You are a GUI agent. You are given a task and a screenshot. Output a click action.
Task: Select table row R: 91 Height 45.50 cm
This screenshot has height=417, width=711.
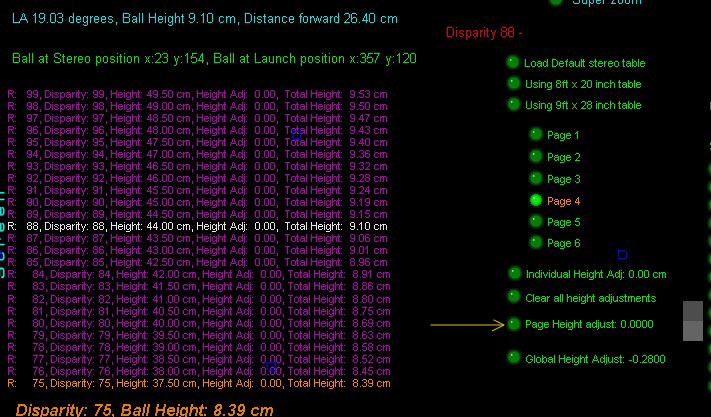198,190
